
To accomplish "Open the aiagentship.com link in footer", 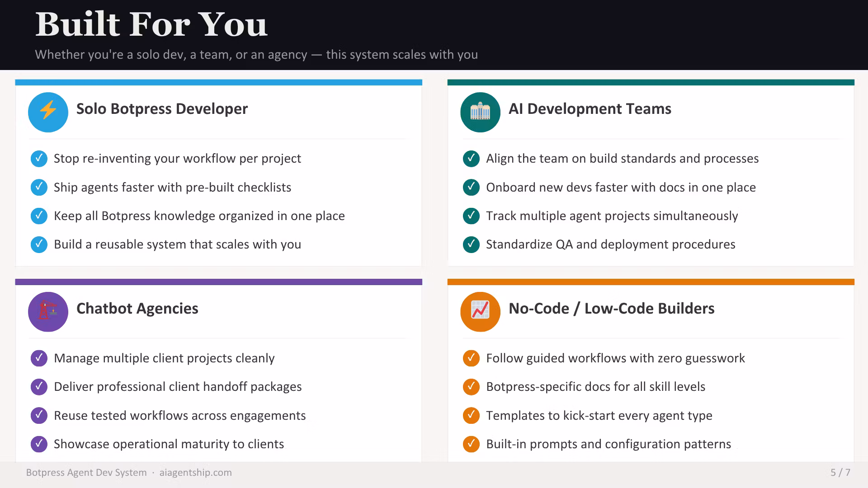I will click(x=195, y=473).
